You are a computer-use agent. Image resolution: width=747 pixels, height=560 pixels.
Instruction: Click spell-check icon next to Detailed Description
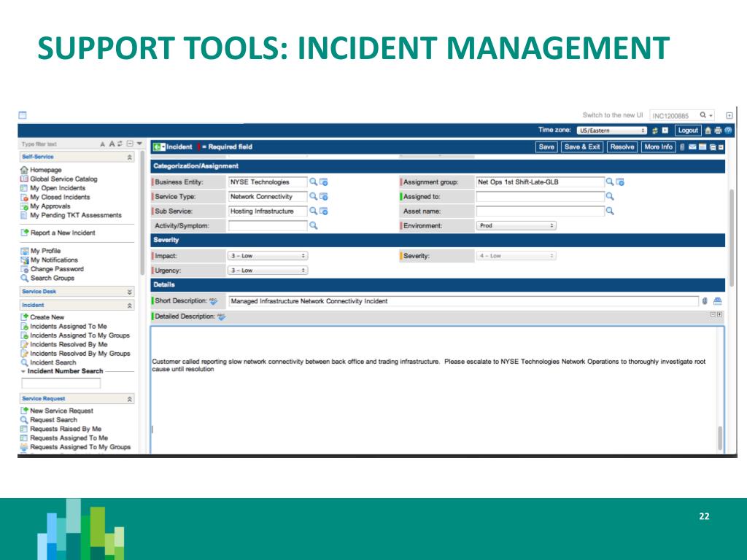[x=221, y=316]
